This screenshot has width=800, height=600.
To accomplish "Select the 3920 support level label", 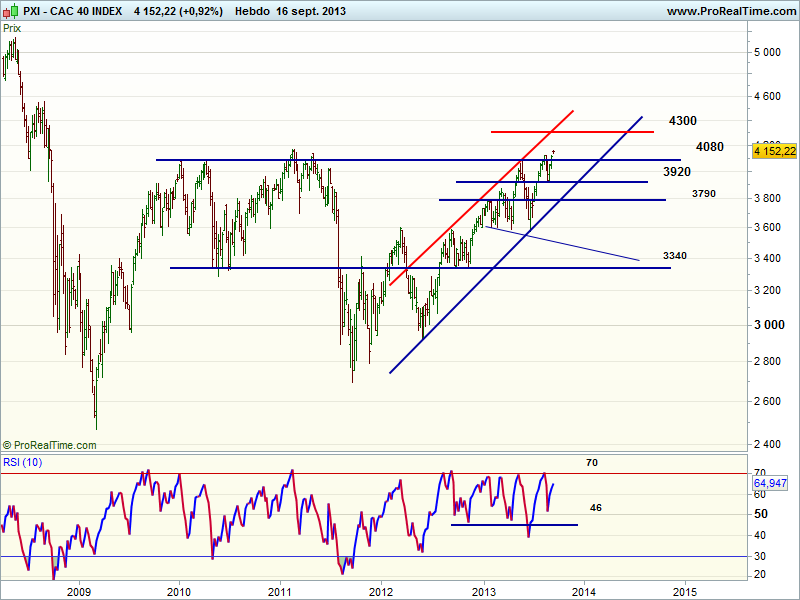I will 677,172.
